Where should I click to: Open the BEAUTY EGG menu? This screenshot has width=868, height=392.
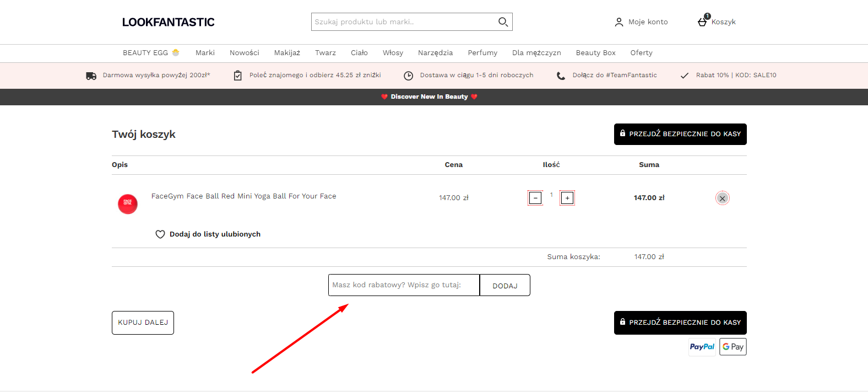(x=151, y=53)
